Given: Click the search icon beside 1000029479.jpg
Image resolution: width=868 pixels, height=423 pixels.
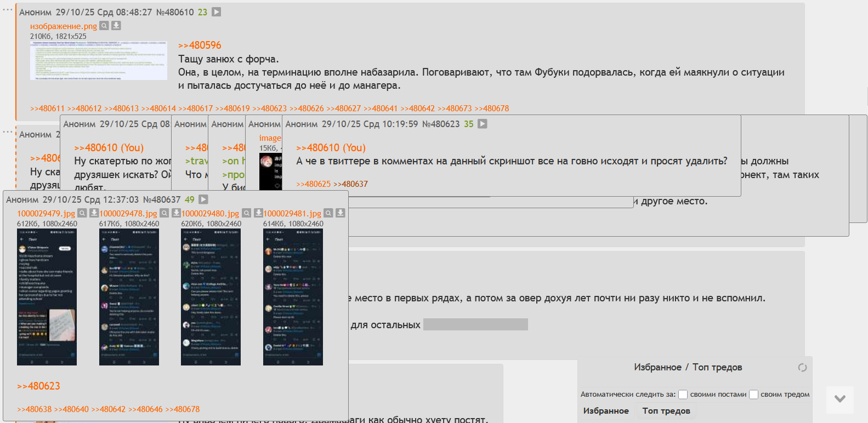Looking at the screenshot, I should click(82, 213).
